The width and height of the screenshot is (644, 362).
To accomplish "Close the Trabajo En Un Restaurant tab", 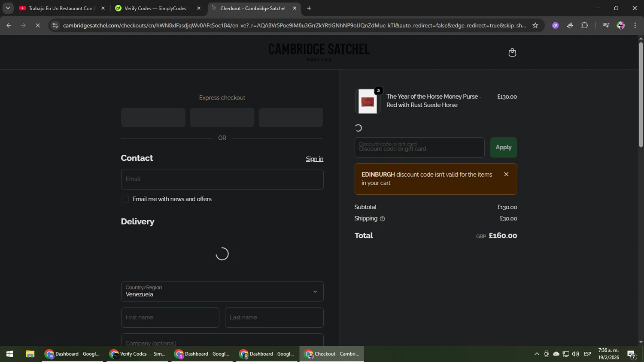I will point(103,8).
